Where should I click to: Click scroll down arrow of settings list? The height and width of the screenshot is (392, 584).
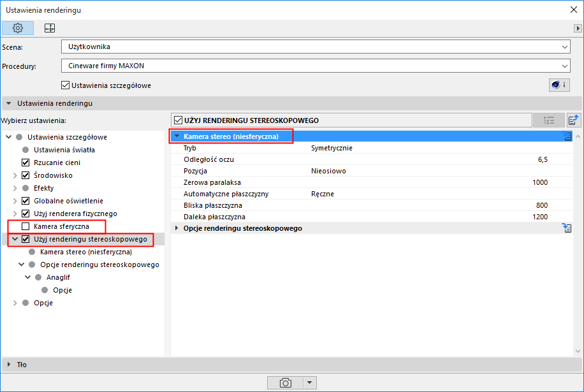click(578, 351)
